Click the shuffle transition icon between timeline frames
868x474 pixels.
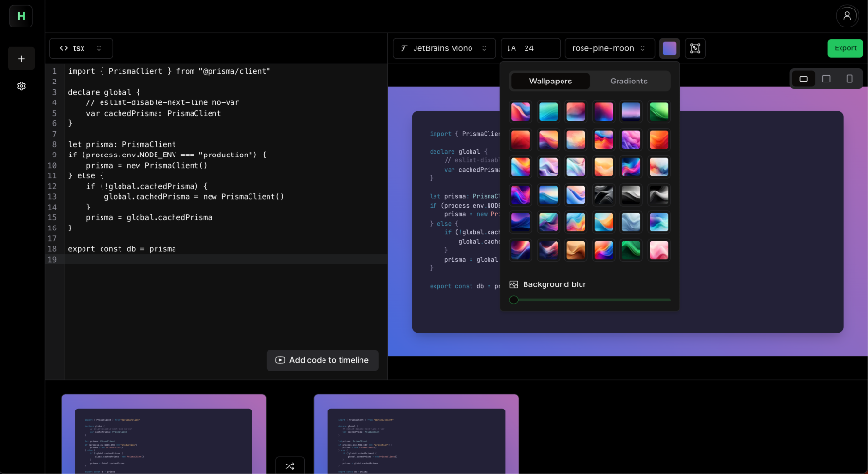click(x=289, y=465)
